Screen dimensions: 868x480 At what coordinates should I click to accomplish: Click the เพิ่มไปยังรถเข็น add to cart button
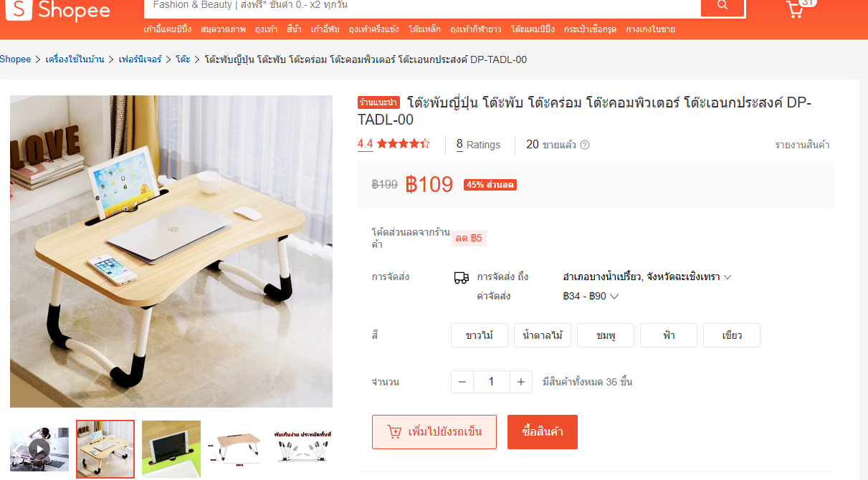(434, 432)
